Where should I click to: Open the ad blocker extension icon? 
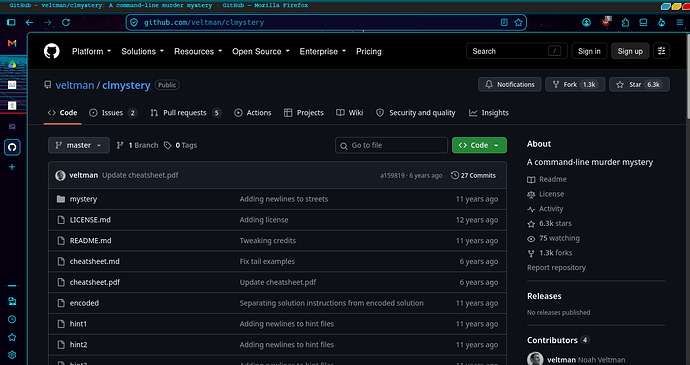(x=606, y=22)
